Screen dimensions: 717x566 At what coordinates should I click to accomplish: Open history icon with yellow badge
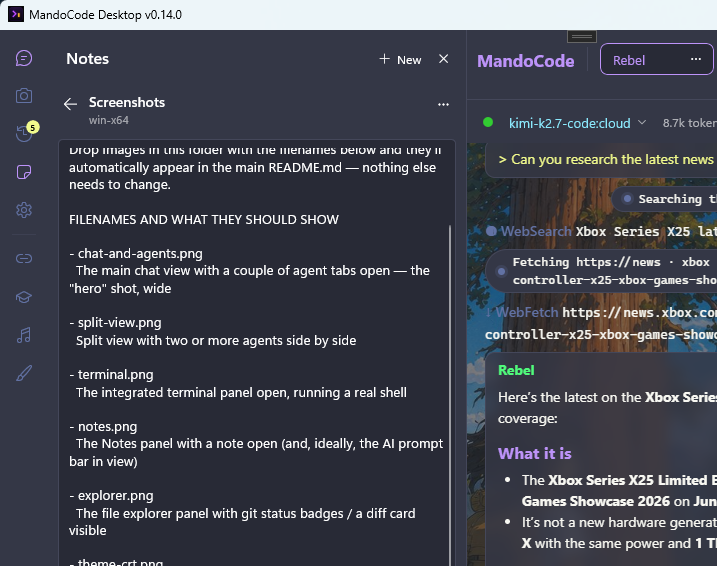24,133
